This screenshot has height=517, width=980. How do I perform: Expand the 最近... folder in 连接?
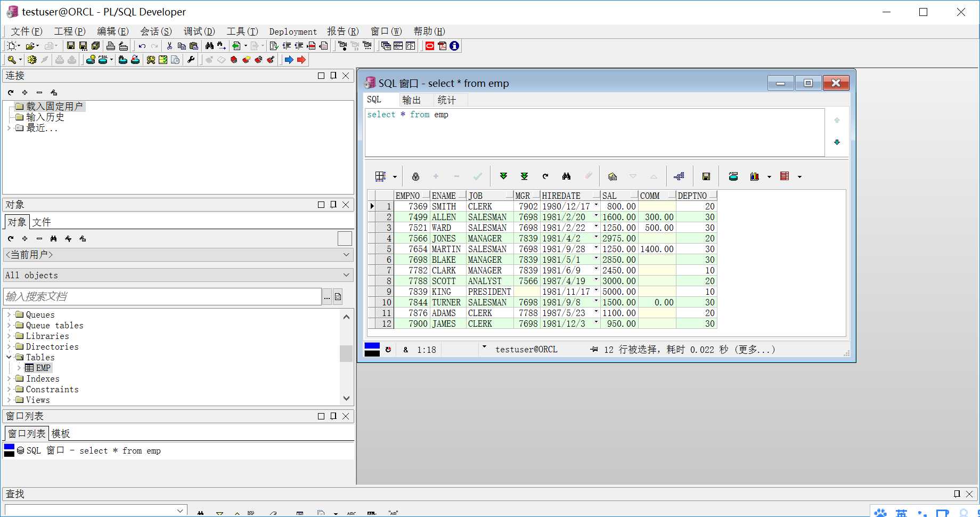(9, 128)
